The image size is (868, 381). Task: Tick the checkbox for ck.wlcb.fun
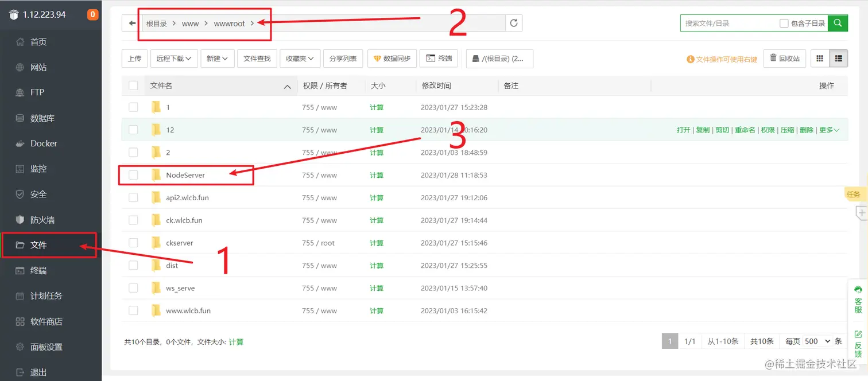coord(133,220)
